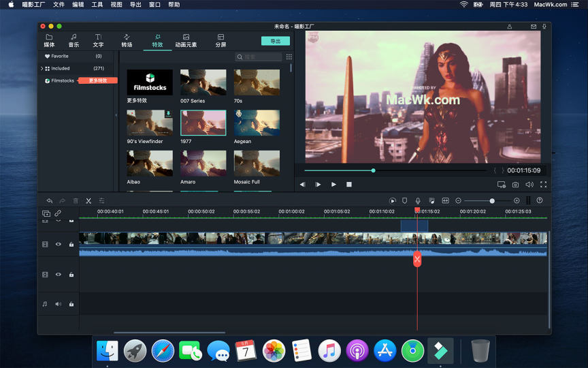
Task: Click the preview playback progress slider
Action: coord(395,170)
